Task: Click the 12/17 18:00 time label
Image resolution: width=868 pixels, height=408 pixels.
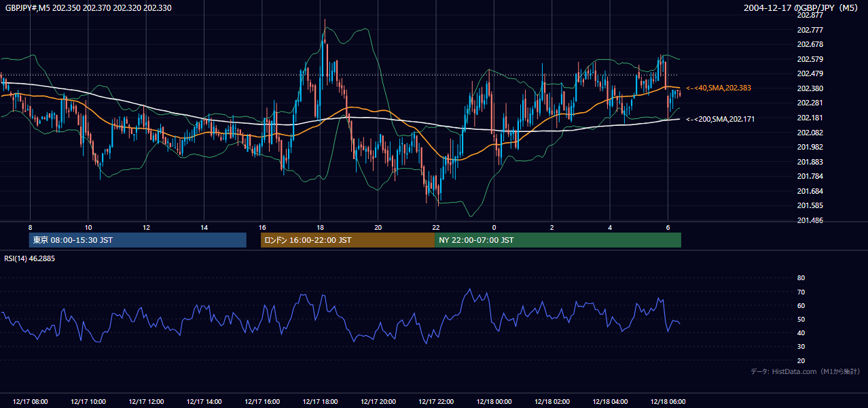Action: (320, 401)
